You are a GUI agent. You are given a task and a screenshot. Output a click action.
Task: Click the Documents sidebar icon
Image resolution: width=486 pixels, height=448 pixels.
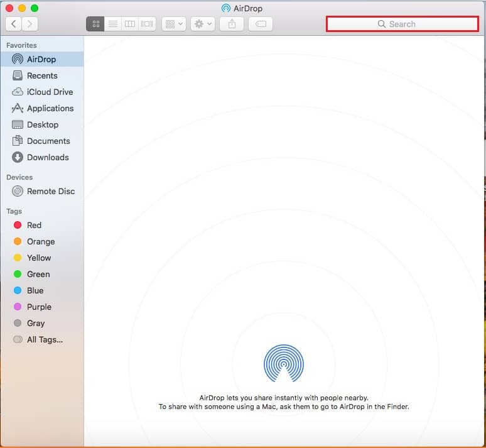coord(18,141)
